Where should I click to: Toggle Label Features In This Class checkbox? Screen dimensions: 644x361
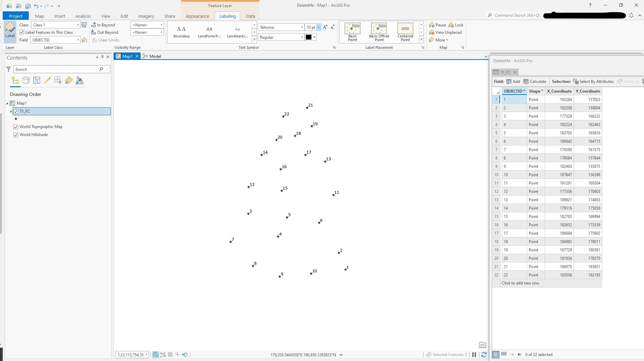(x=22, y=32)
